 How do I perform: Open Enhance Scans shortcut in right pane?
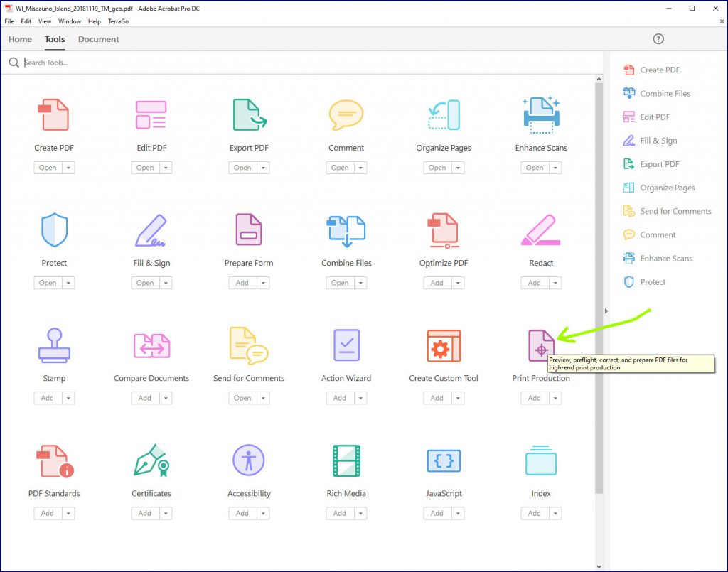pos(658,259)
